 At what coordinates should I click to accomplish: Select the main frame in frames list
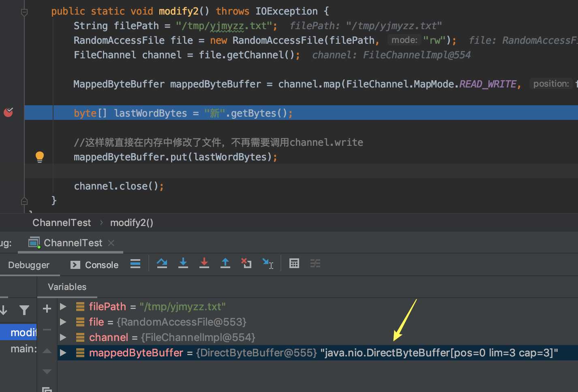pyautogui.click(x=18, y=349)
